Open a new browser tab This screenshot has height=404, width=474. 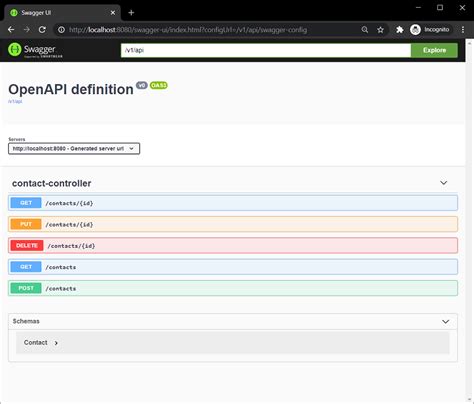point(131,13)
